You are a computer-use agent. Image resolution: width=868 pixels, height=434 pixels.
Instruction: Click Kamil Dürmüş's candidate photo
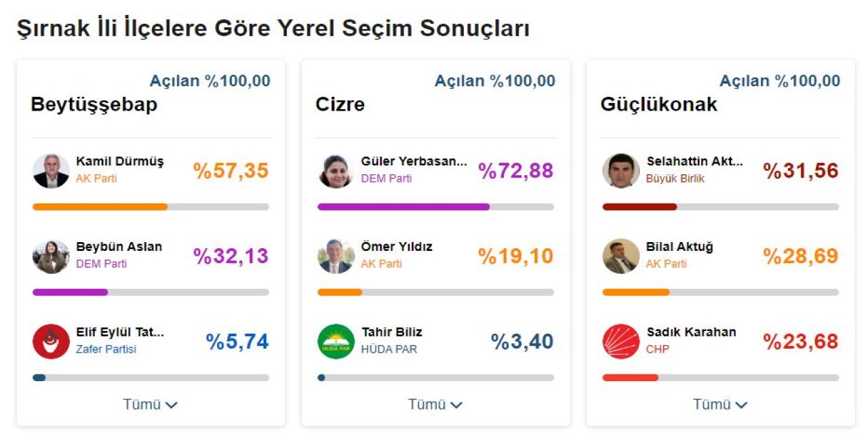51,170
